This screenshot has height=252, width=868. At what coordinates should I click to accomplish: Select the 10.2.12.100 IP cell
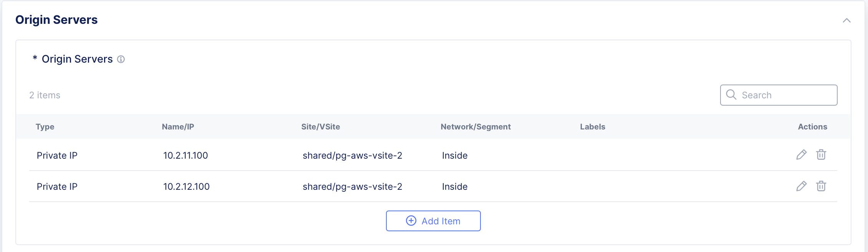pos(186,187)
